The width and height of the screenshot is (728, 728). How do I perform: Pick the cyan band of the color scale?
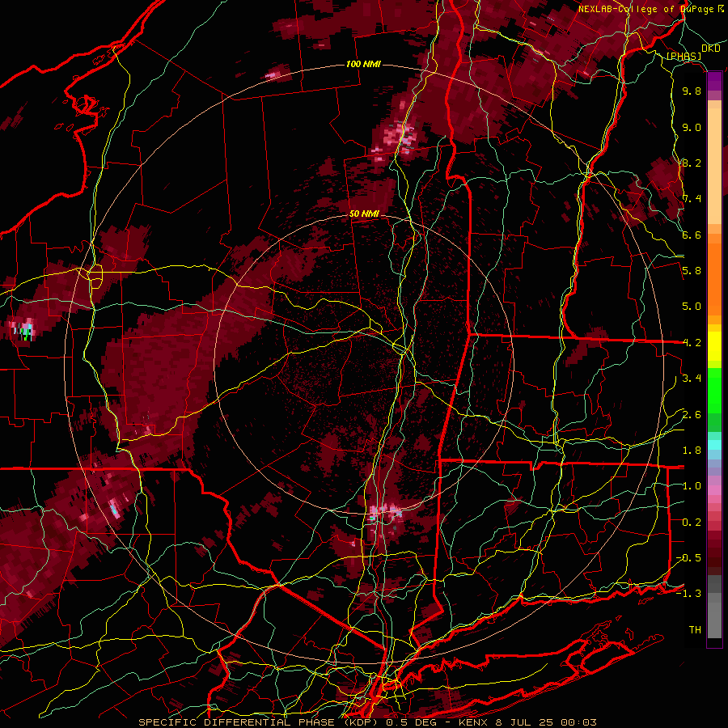tap(714, 445)
